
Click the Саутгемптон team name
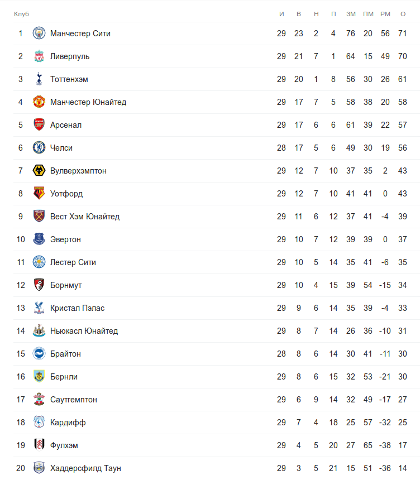click(74, 400)
